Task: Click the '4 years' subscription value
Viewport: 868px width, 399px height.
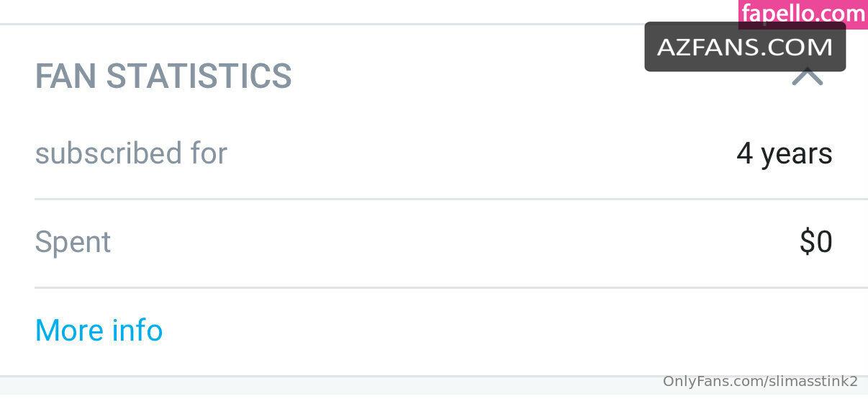Action: point(785,154)
